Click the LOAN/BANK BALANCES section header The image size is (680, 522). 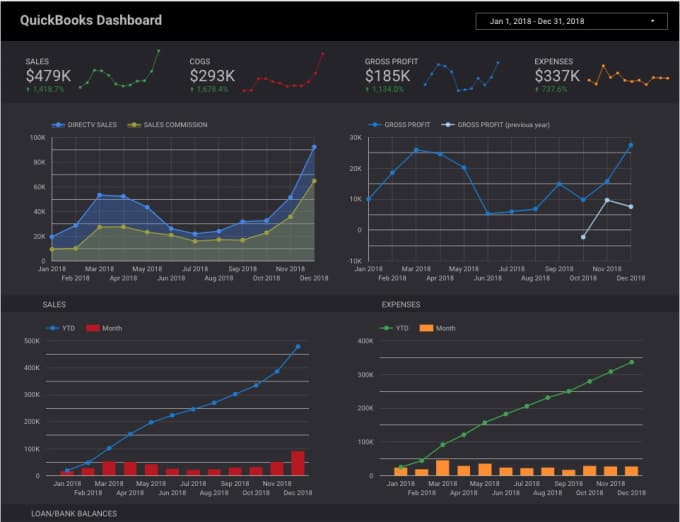74,514
